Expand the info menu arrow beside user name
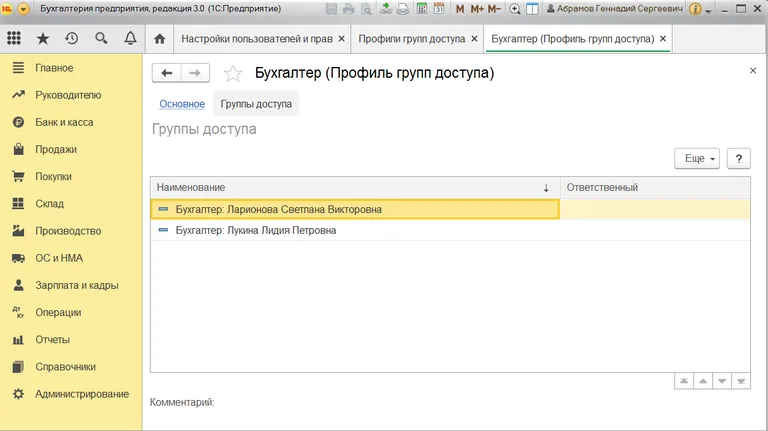 pyautogui.click(x=711, y=9)
